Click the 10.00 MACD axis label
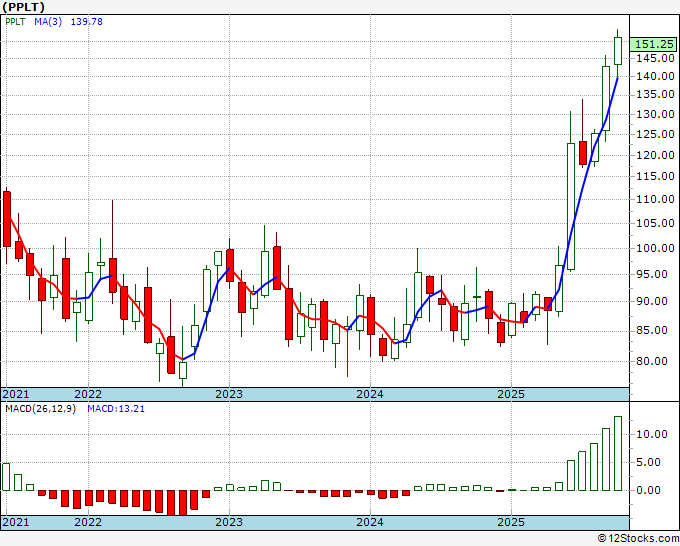Screen dimensions: 680x546 [652, 435]
